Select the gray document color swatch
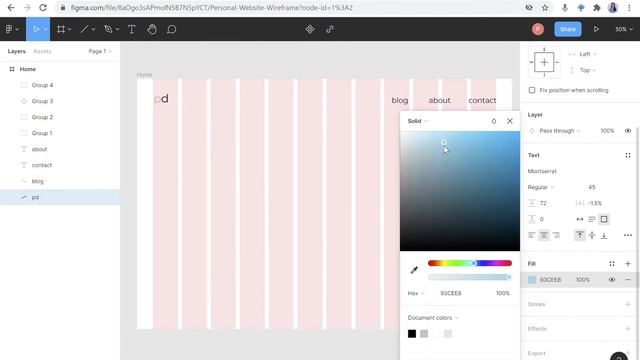 424,334
